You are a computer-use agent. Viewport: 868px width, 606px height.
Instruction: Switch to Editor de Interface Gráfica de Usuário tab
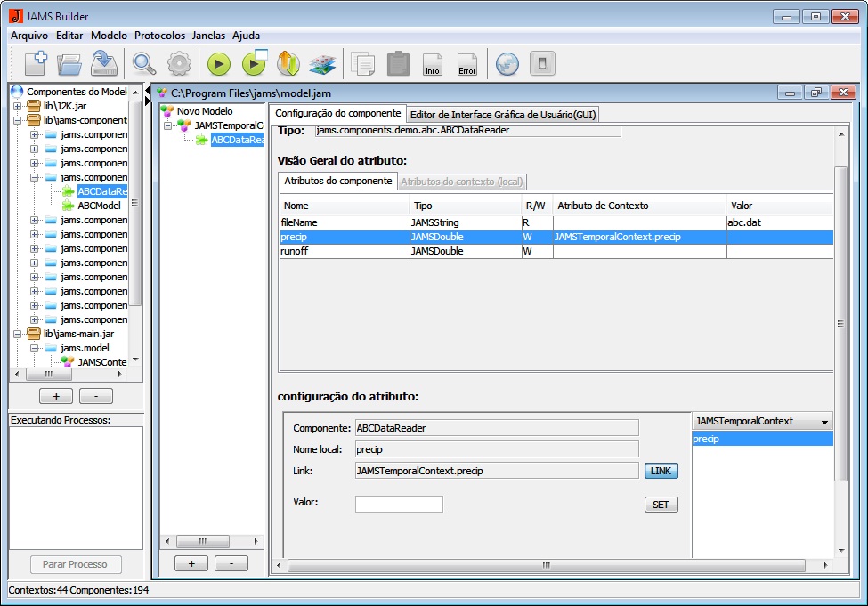coord(503,114)
